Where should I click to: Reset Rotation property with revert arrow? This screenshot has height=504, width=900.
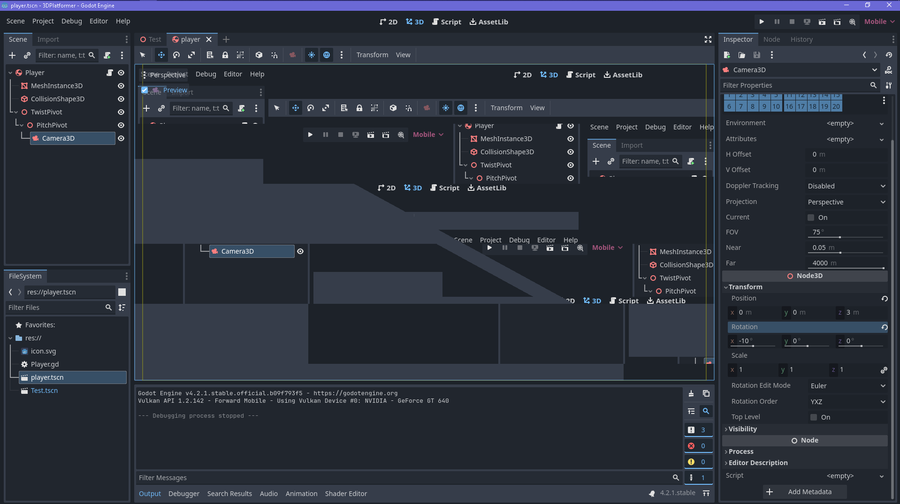pos(885,327)
